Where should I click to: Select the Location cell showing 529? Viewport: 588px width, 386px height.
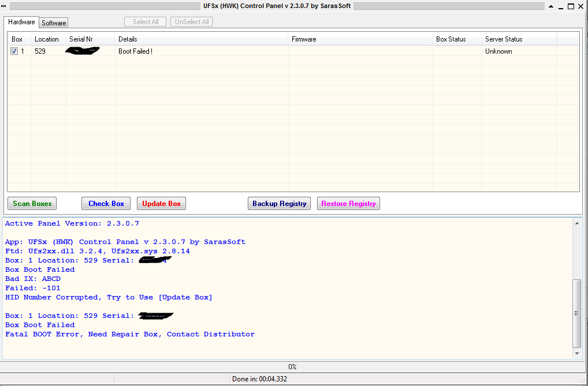point(49,51)
